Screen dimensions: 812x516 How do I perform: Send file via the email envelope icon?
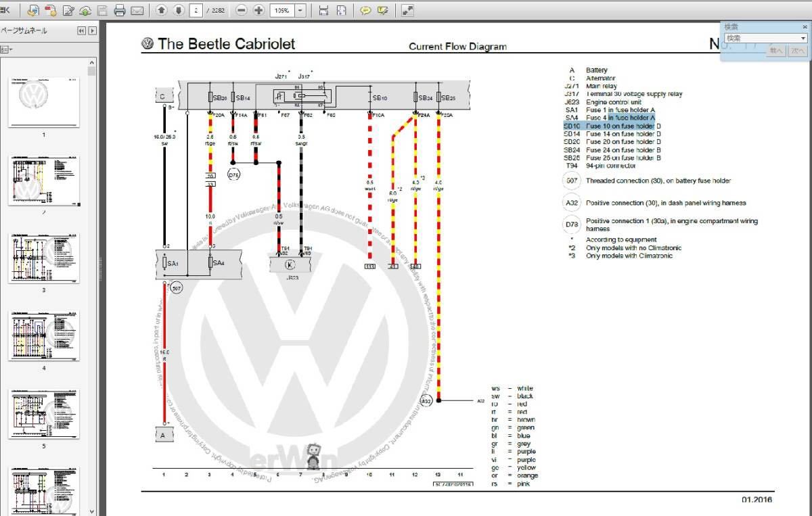pos(137,10)
